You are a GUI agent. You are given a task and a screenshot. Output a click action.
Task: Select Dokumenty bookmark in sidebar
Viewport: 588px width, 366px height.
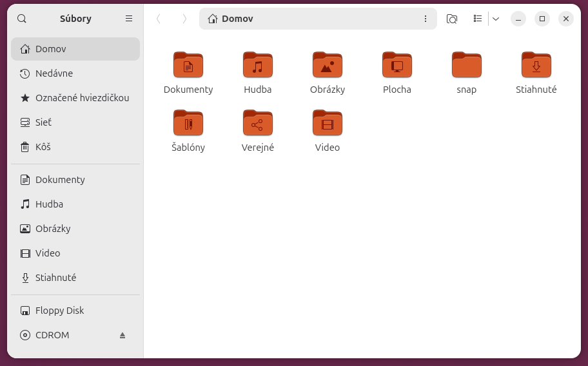tap(75, 180)
